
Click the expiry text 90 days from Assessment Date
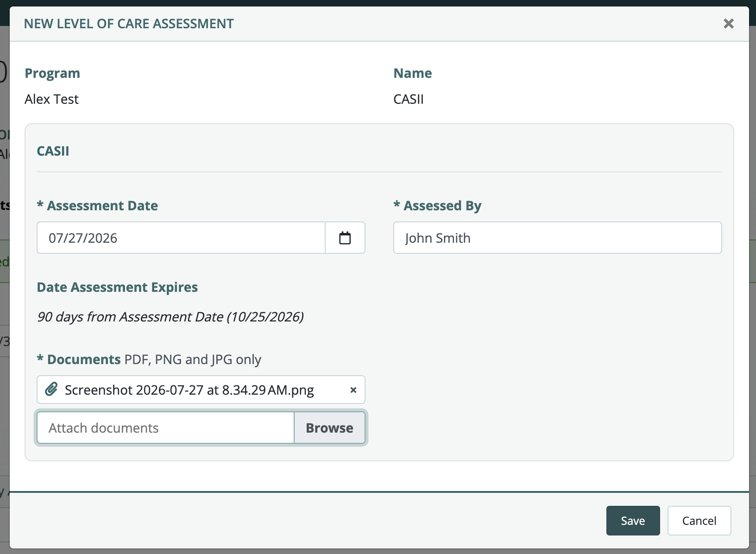point(170,317)
